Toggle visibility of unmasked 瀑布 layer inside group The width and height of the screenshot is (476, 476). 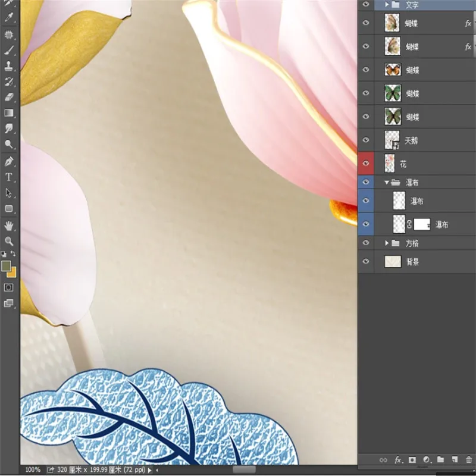pyautogui.click(x=366, y=201)
